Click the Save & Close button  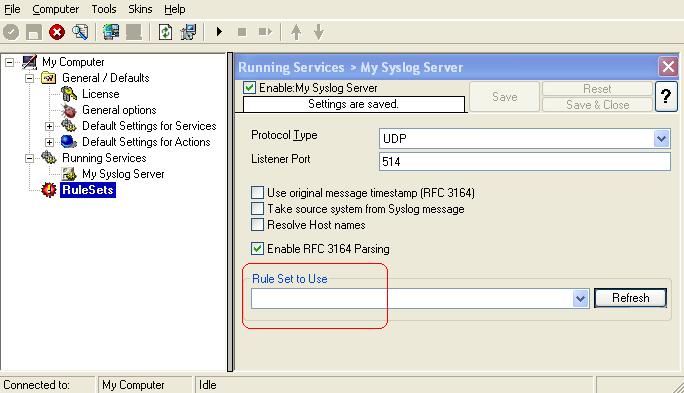pyautogui.click(x=597, y=105)
